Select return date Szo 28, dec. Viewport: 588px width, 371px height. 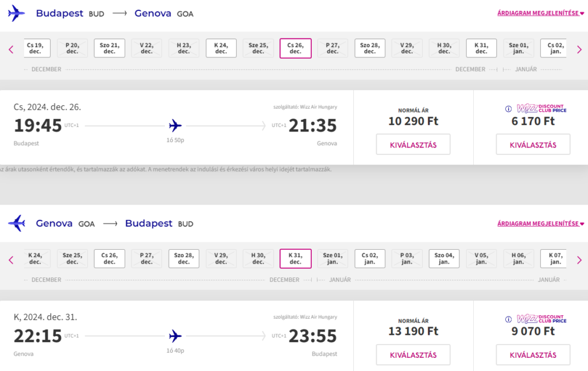tap(184, 258)
